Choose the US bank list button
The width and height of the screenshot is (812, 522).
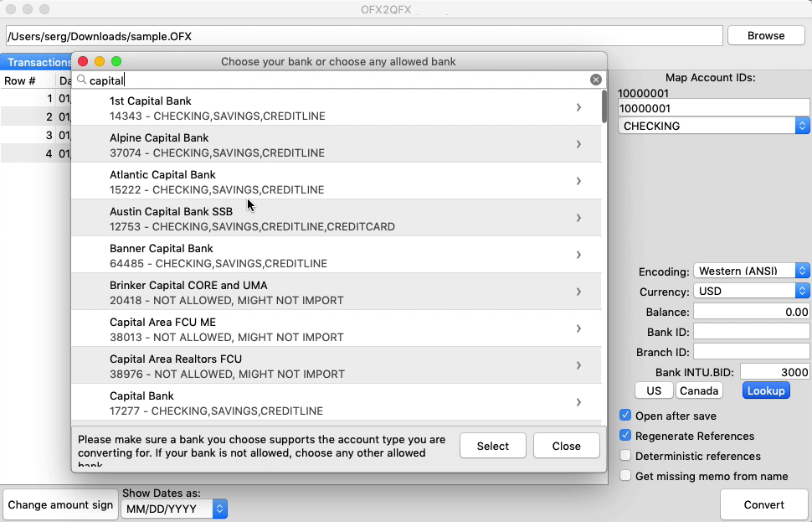(654, 390)
